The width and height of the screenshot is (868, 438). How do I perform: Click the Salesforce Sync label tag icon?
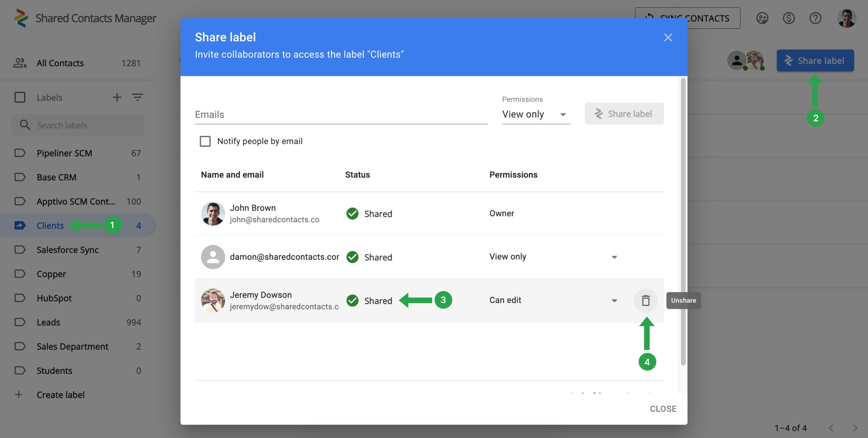20,249
